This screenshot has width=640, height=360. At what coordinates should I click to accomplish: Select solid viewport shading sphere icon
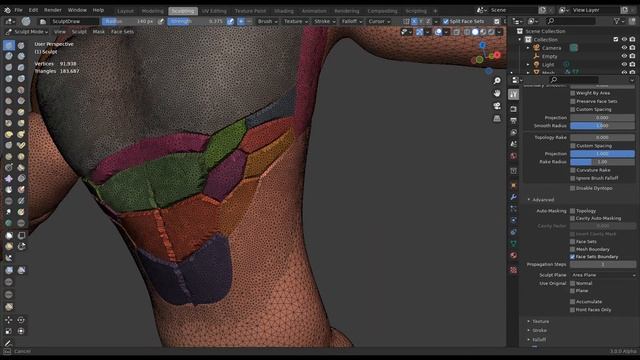475,32
